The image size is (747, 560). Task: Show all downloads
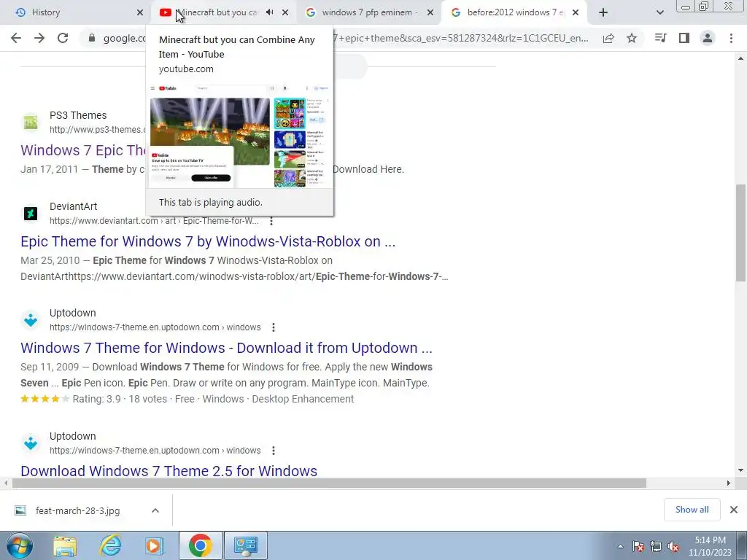(692, 510)
